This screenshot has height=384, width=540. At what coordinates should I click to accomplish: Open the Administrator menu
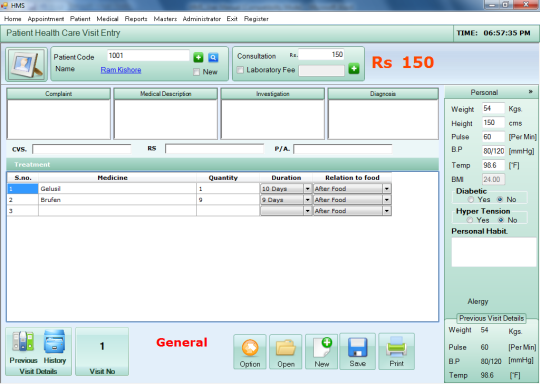click(202, 19)
